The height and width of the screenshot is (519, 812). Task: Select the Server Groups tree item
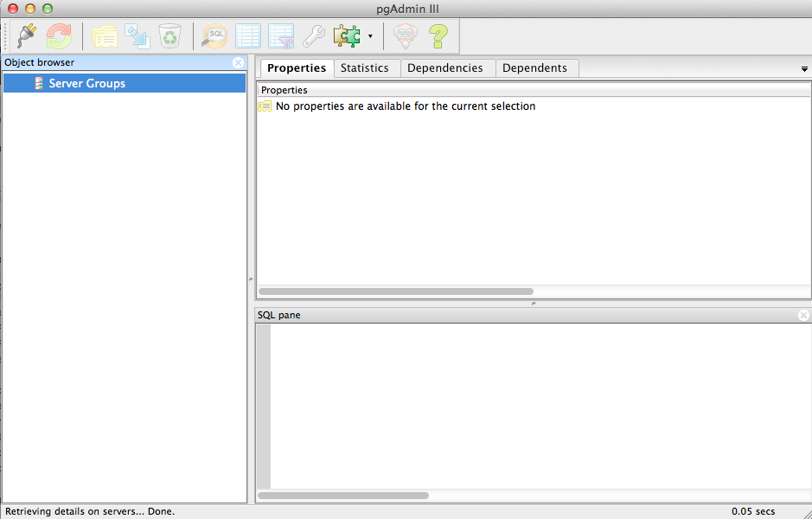tap(125, 83)
